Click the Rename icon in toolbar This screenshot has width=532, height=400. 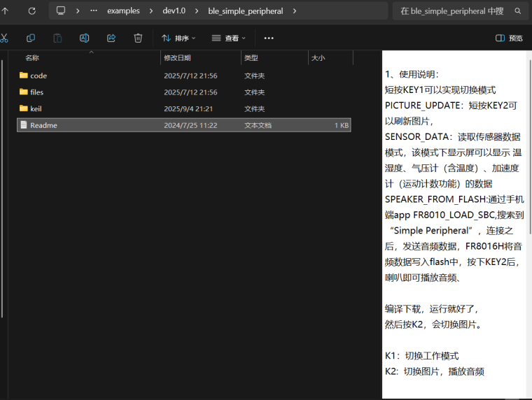click(84, 38)
